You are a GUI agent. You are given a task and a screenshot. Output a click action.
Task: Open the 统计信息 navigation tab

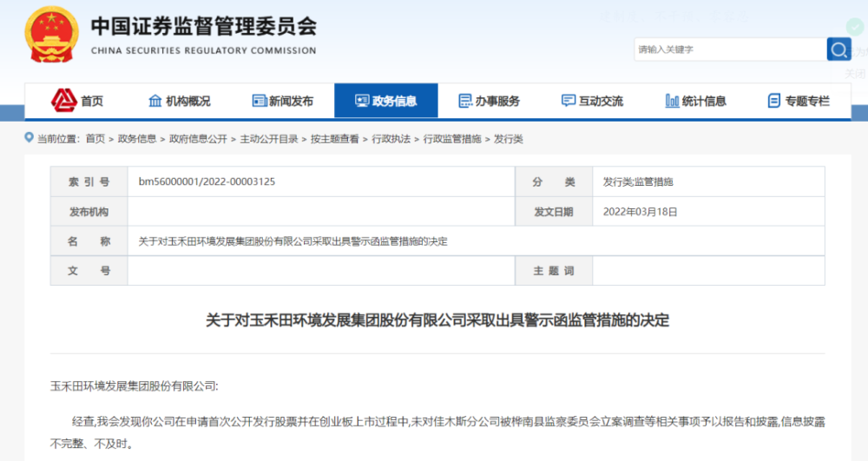[696, 101]
